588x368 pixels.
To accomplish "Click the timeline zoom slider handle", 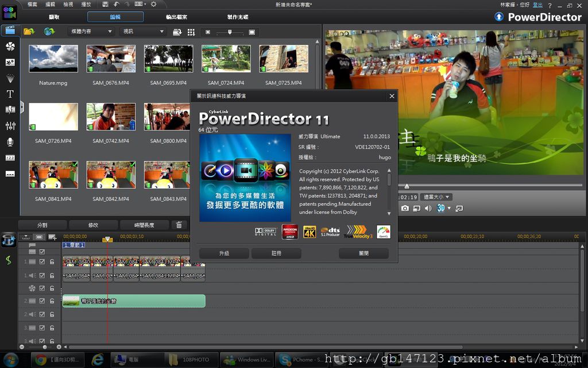I will pyautogui.click(x=45, y=347).
